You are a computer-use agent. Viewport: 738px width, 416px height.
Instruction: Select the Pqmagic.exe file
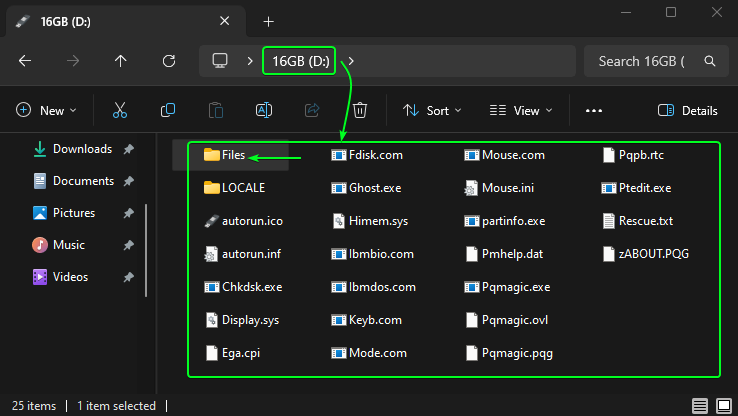[x=507, y=287]
